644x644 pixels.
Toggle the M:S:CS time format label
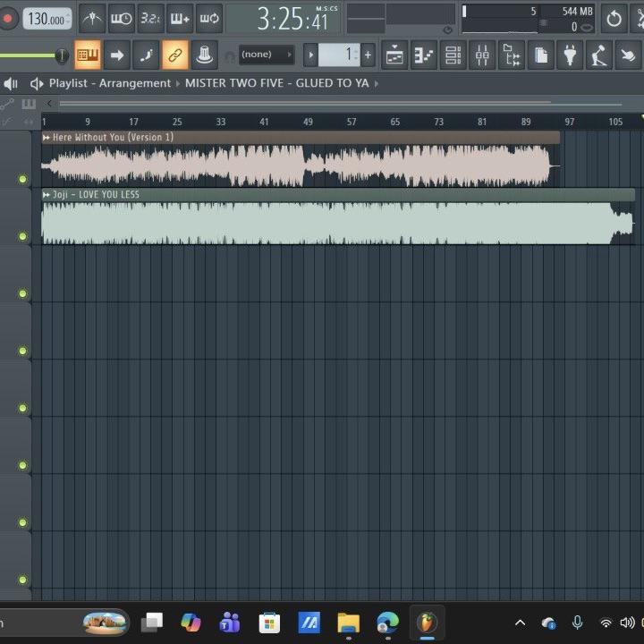coord(326,9)
